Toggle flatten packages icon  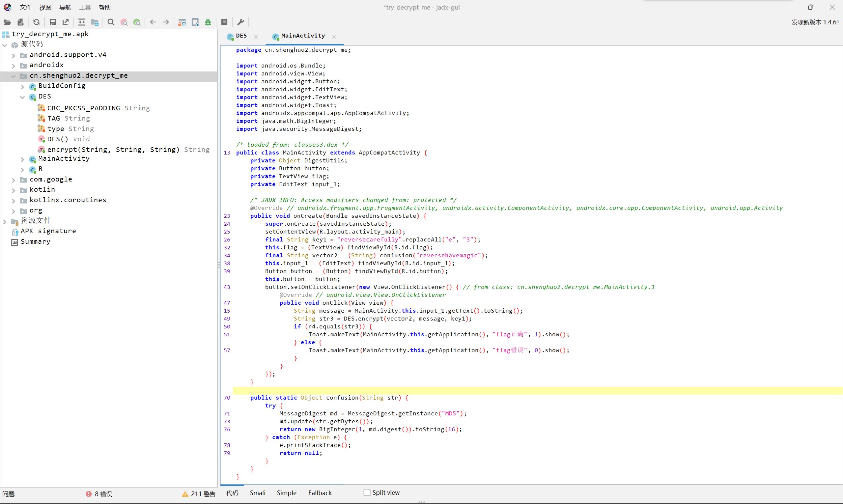(95, 22)
